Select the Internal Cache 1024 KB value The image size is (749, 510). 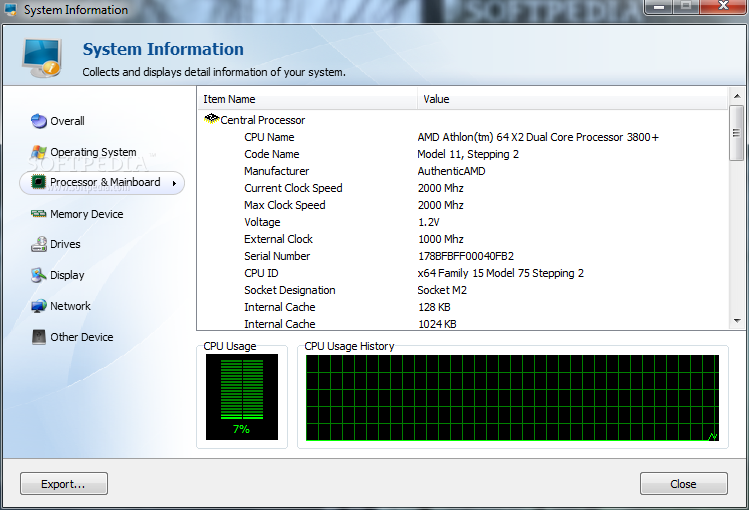pos(437,324)
